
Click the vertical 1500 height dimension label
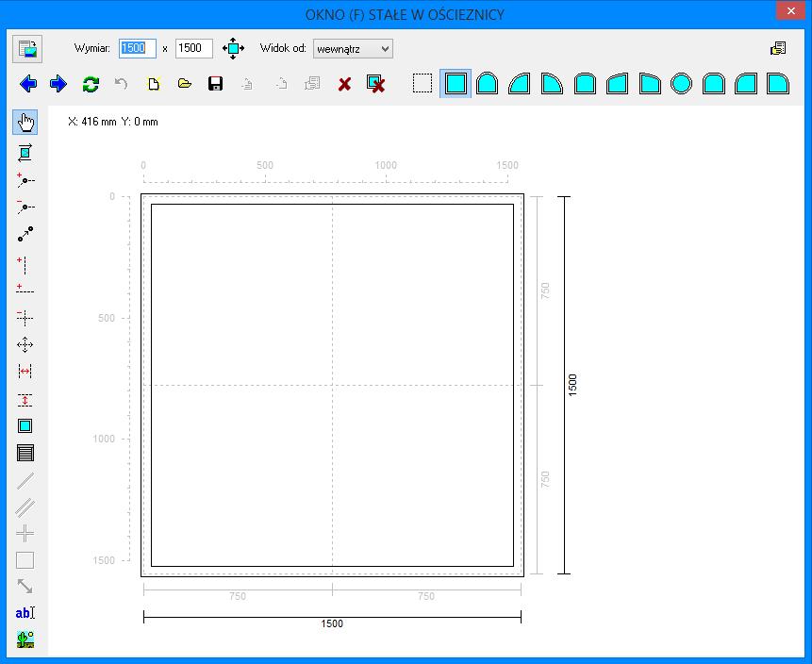(x=572, y=386)
